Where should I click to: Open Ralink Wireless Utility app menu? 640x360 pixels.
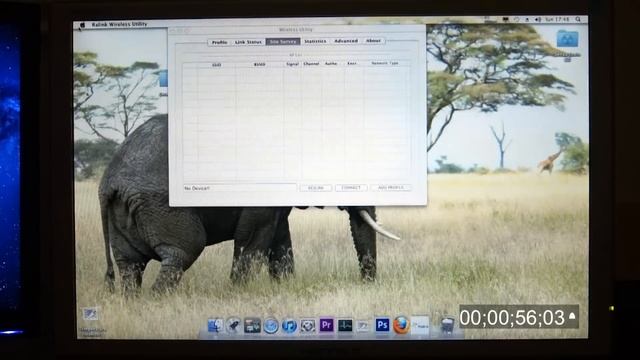pos(119,24)
